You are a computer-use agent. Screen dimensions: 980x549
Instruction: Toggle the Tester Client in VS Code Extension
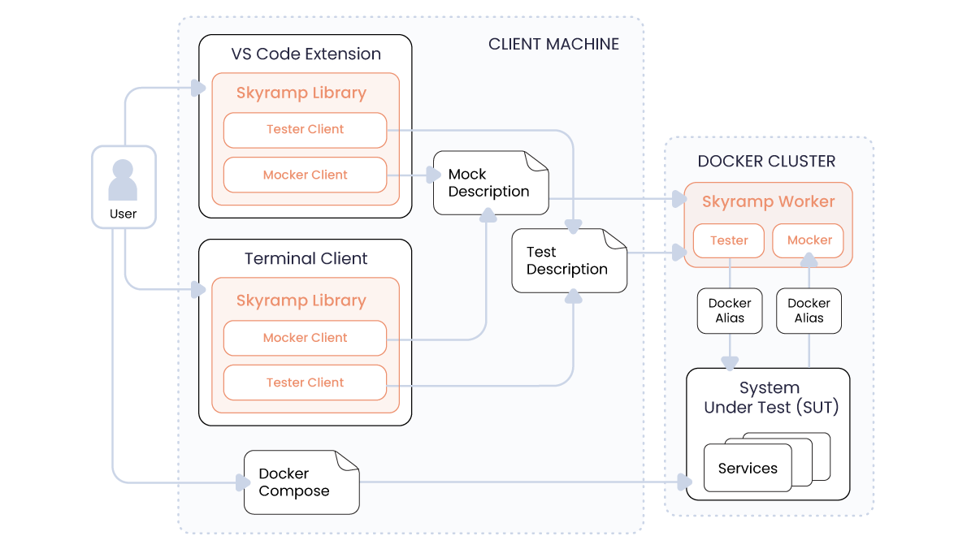pyautogui.click(x=305, y=129)
